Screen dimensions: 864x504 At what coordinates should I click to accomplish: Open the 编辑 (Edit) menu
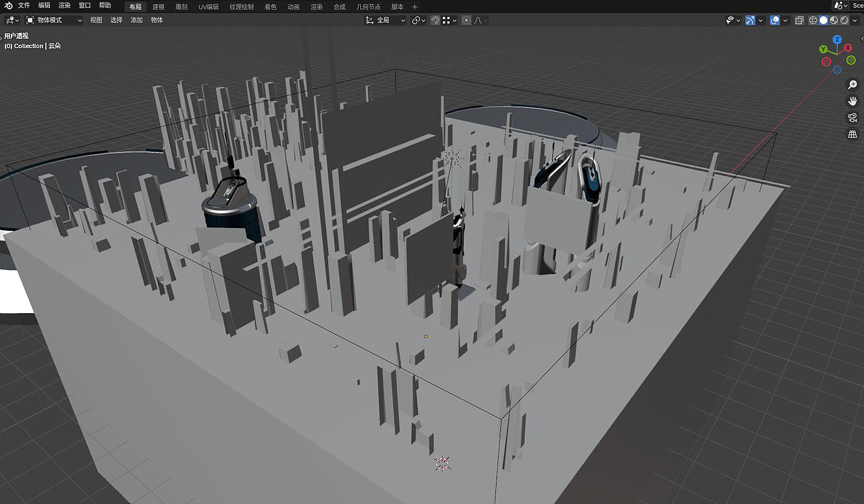(x=45, y=5)
